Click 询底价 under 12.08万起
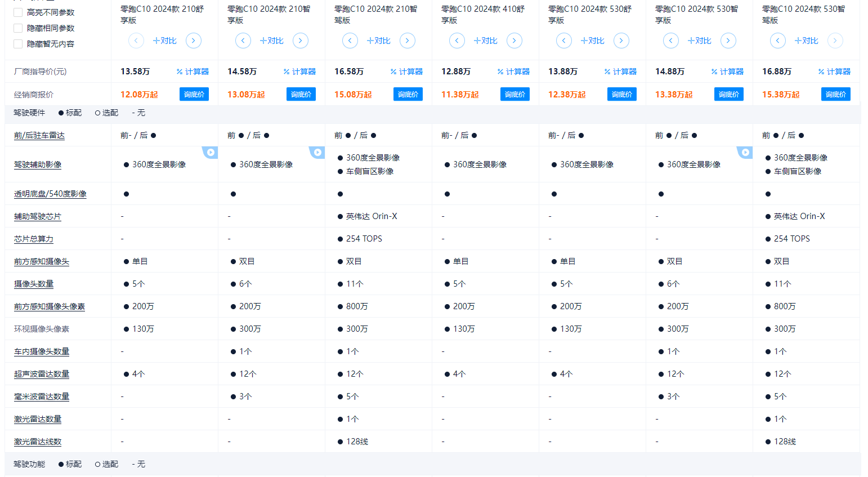 [194, 94]
